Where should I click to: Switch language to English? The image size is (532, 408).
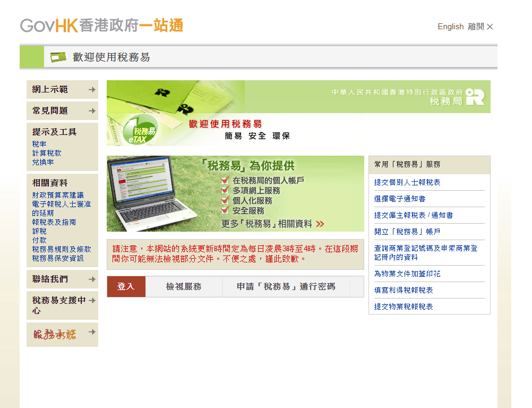pos(450,27)
